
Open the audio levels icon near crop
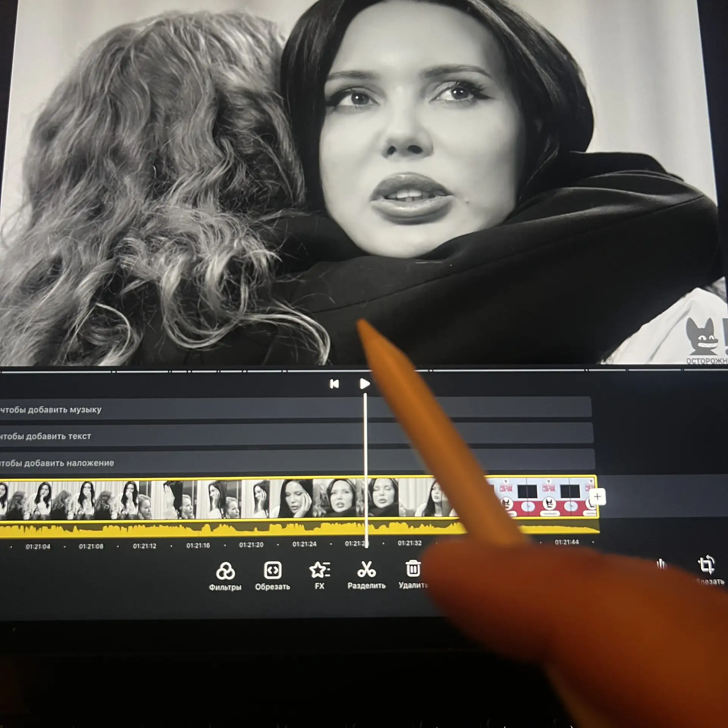click(x=662, y=564)
